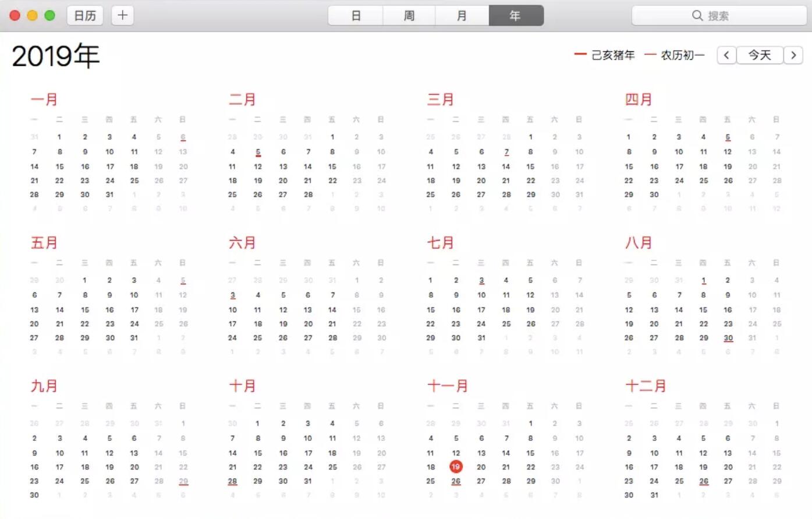Select underlined date 3 in 七月
Image resolution: width=812 pixels, height=519 pixels.
click(x=481, y=281)
